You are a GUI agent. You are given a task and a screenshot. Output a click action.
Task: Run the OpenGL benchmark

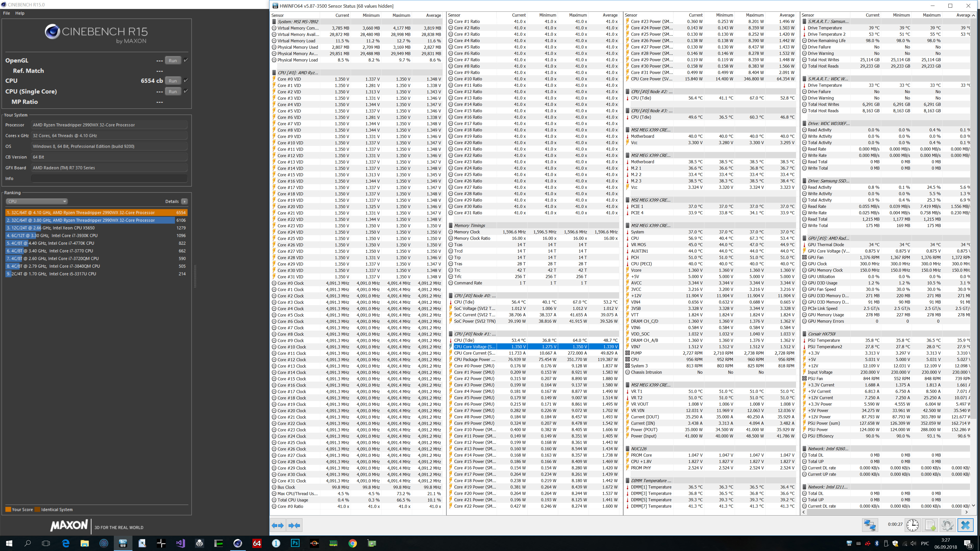pos(173,60)
